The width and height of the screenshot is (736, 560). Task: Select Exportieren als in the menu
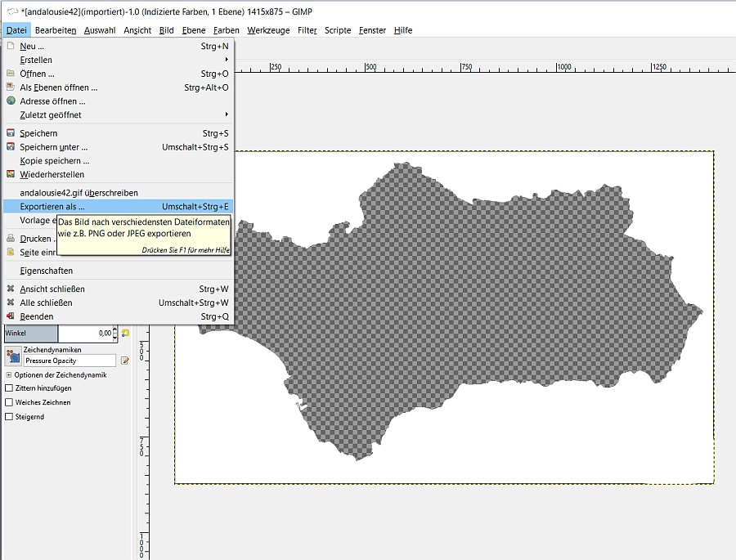(x=52, y=206)
